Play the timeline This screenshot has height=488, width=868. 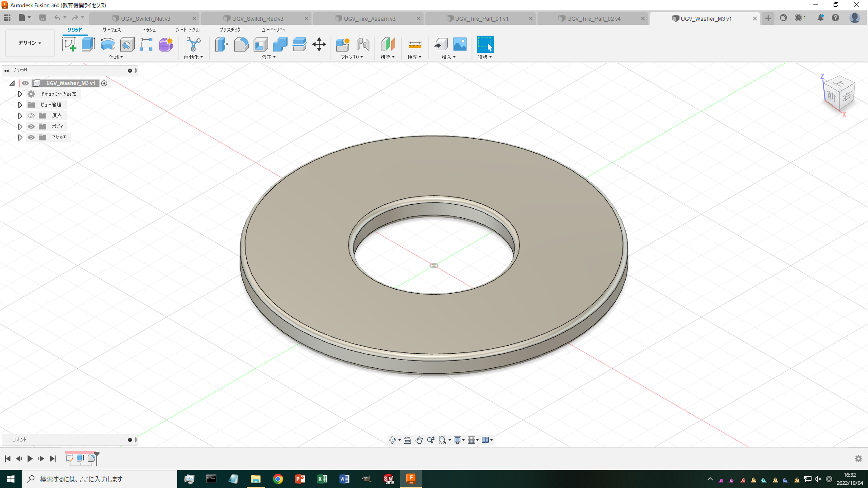(30, 459)
